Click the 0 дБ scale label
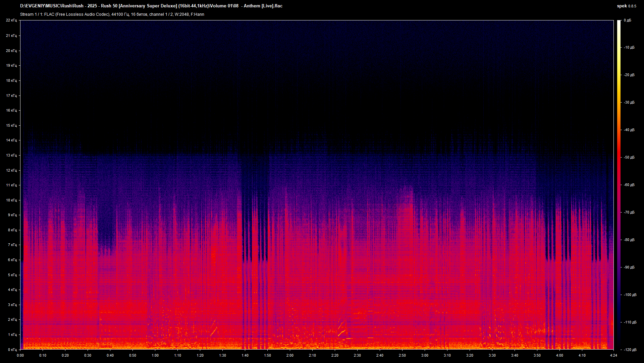Screen dimensions: 644x363 tap(627, 20)
